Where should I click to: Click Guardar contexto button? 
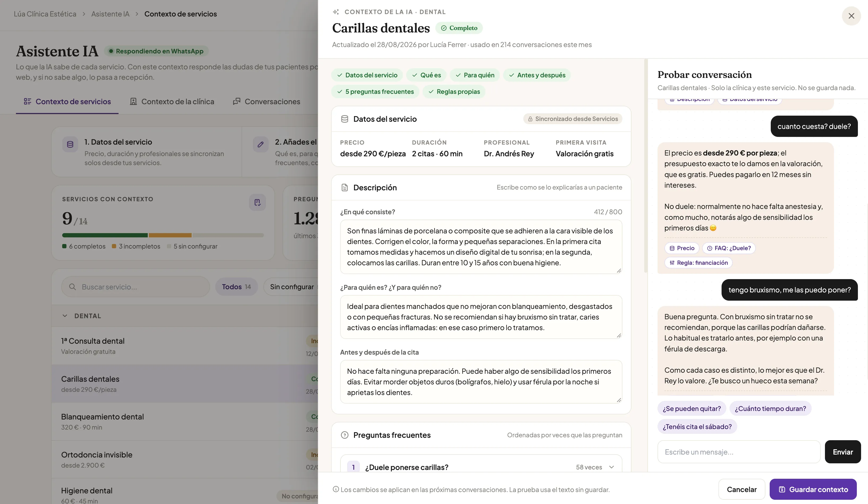tap(813, 489)
